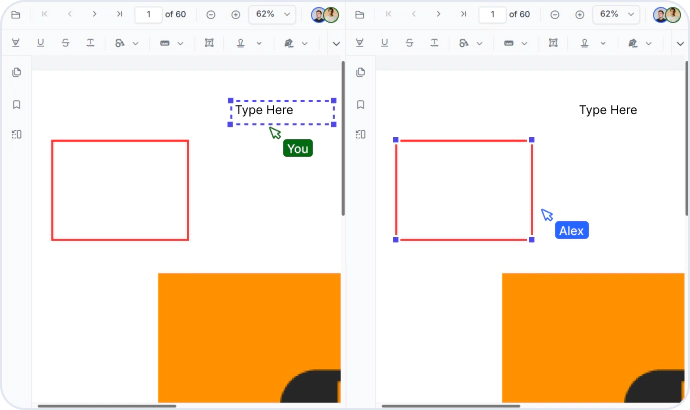Go to next page in right pane
Viewport: 690px width, 410px height.
pos(438,14)
